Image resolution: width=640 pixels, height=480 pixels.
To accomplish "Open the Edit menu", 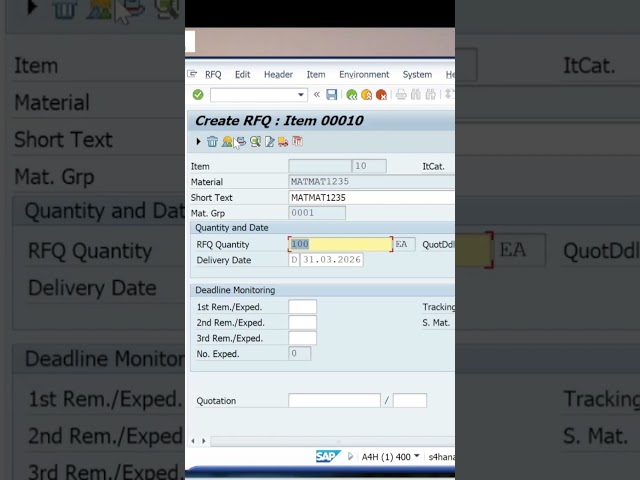I will tap(242, 75).
